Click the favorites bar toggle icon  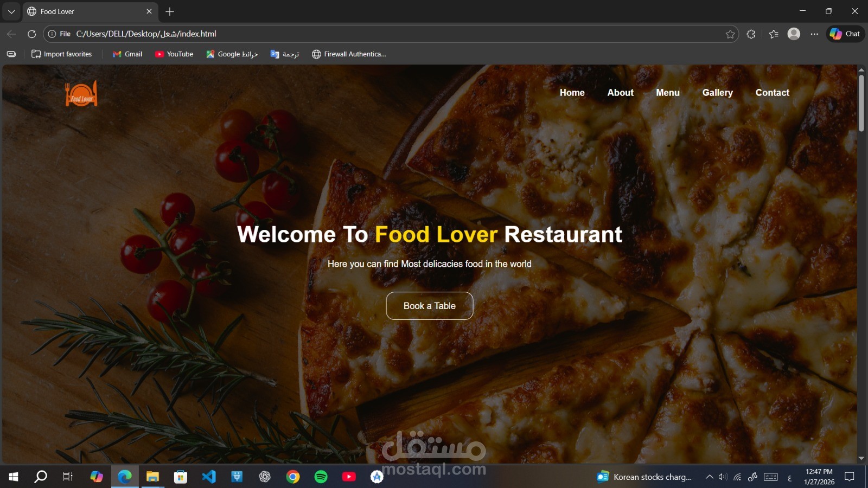point(11,54)
